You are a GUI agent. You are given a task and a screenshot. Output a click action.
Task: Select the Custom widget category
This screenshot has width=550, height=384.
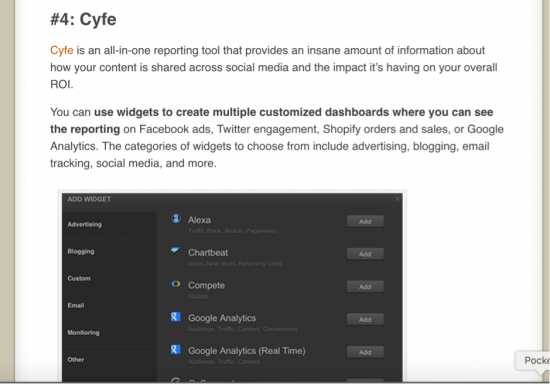click(109, 278)
